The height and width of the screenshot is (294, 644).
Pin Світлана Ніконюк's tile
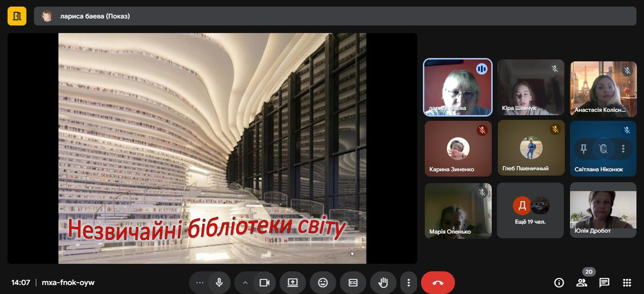click(583, 149)
